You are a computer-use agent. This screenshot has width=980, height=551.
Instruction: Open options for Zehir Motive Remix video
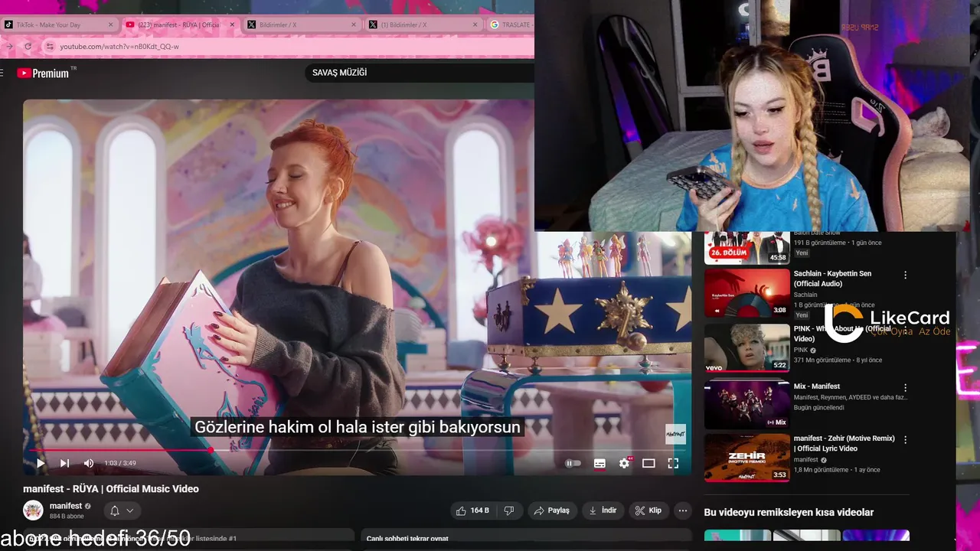(905, 440)
